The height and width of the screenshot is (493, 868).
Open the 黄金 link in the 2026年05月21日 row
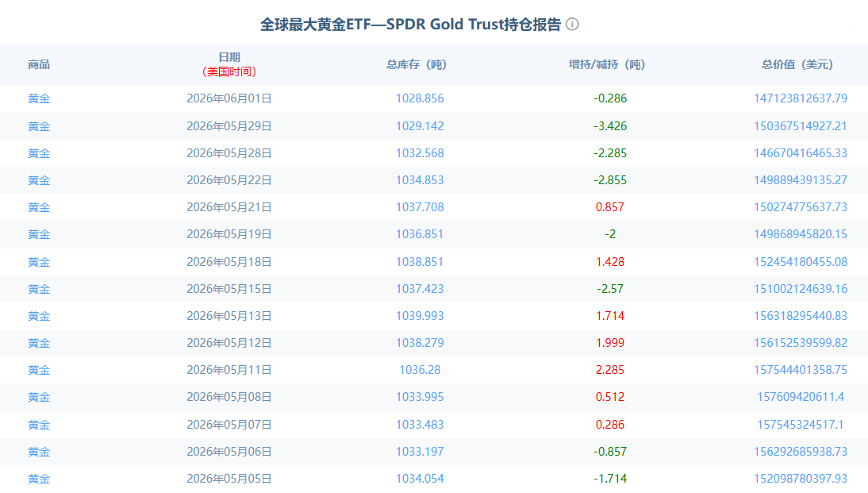pos(39,208)
